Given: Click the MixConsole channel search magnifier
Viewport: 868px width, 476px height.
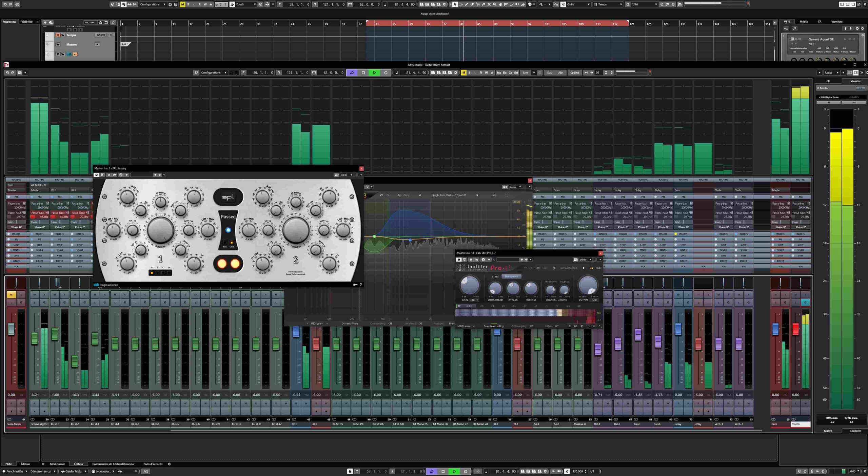Looking at the screenshot, I should pos(196,73).
